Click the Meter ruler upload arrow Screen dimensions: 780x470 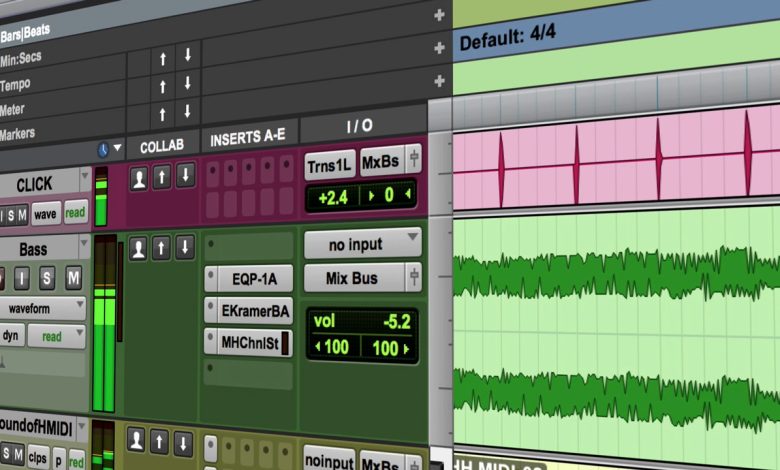(x=163, y=87)
